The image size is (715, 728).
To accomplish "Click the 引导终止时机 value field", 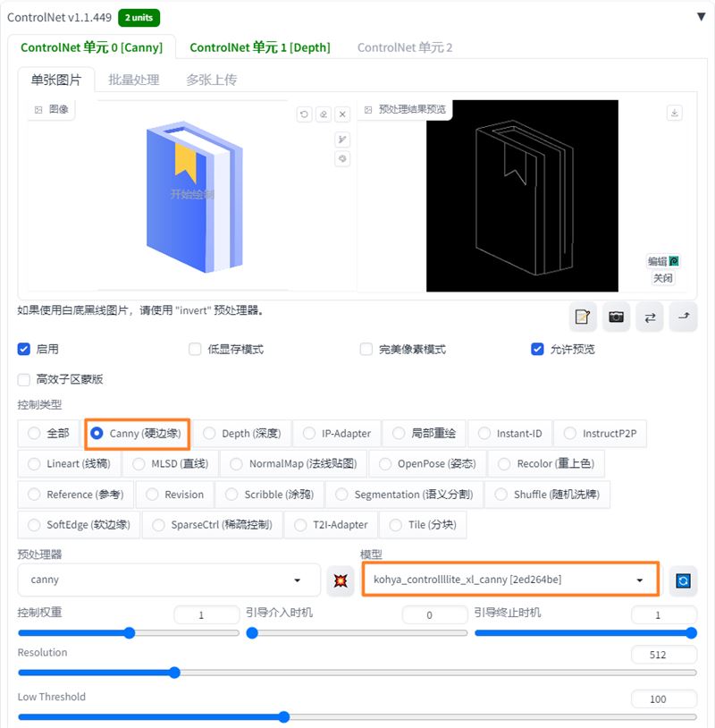I will (x=664, y=614).
